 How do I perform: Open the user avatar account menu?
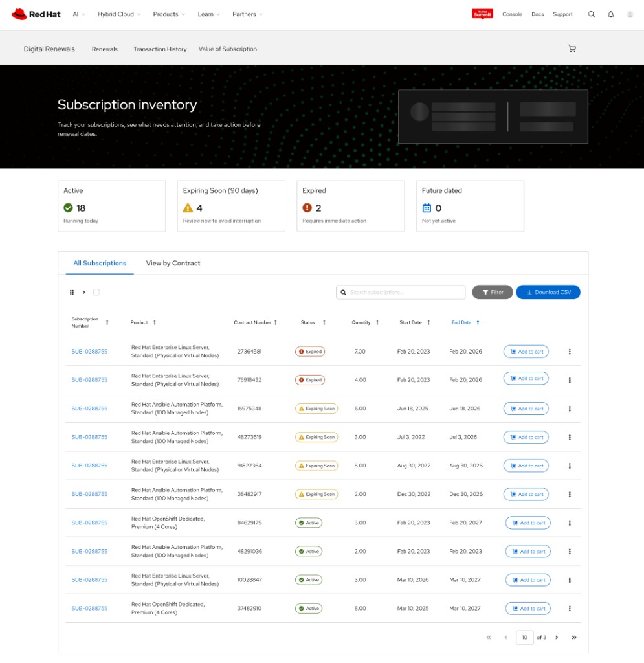coord(630,14)
